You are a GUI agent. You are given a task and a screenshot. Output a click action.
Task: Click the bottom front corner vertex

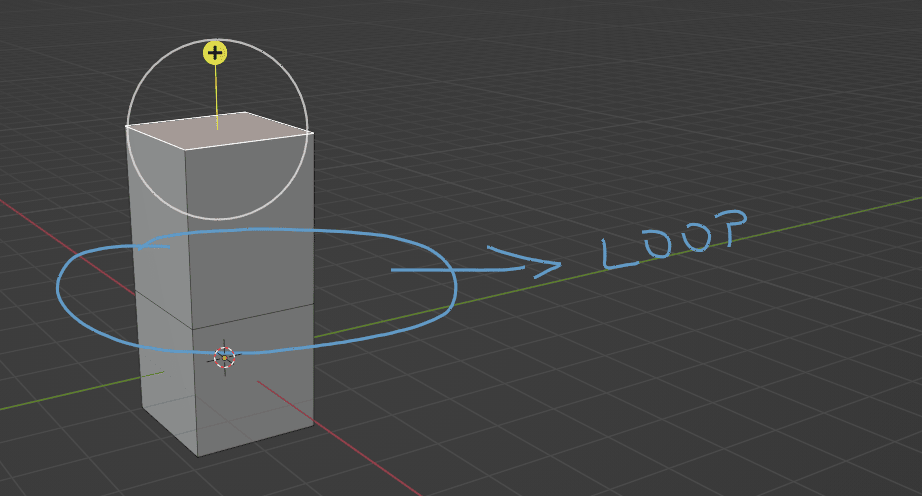tap(197, 456)
